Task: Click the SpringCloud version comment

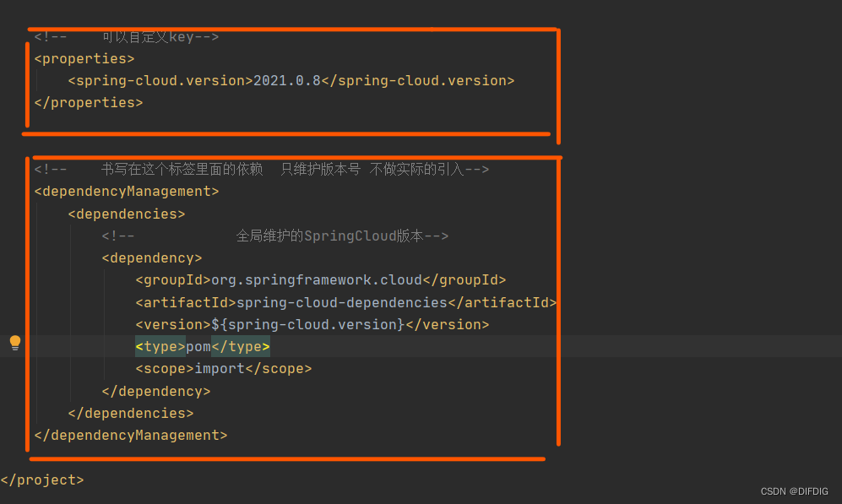Action: (275, 236)
